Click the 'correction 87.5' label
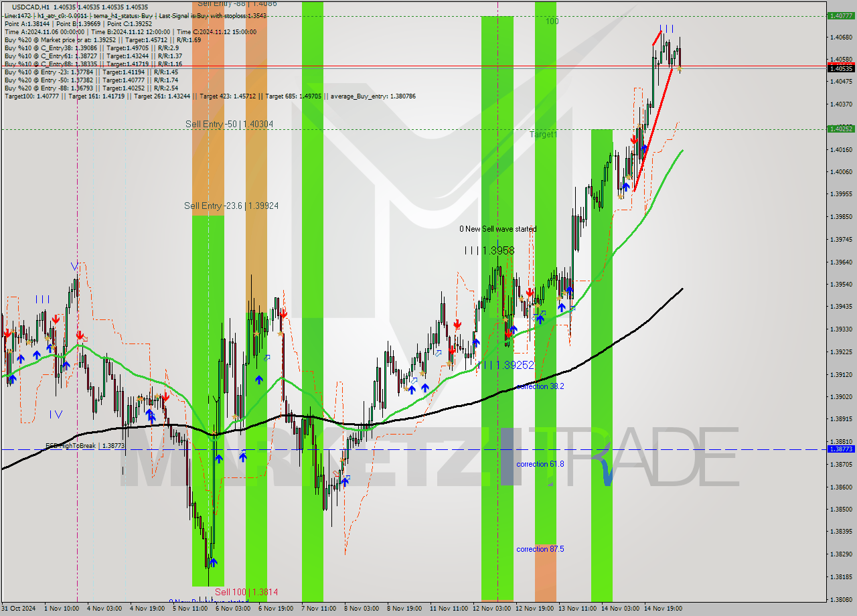The height and width of the screenshot is (616, 857). 540,549
